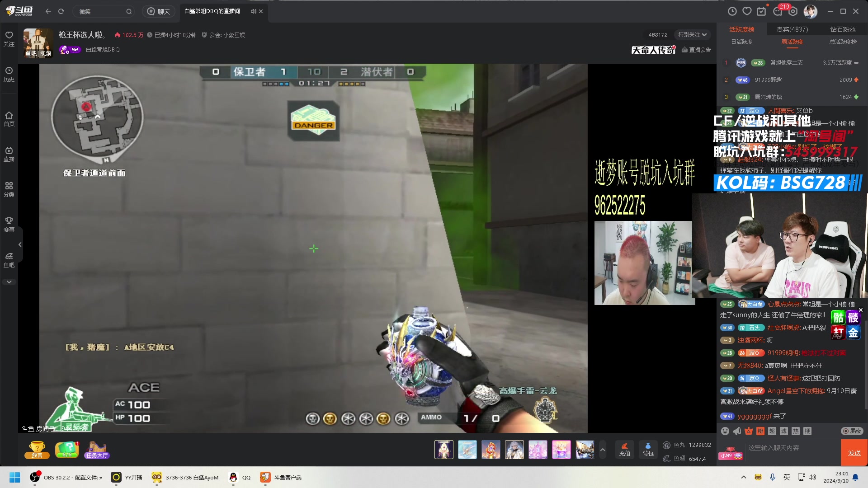Open the 斗鱼客户端 taskbar item
Image resolution: width=868 pixels, height=488 pixels.
[x=281, y=477]
